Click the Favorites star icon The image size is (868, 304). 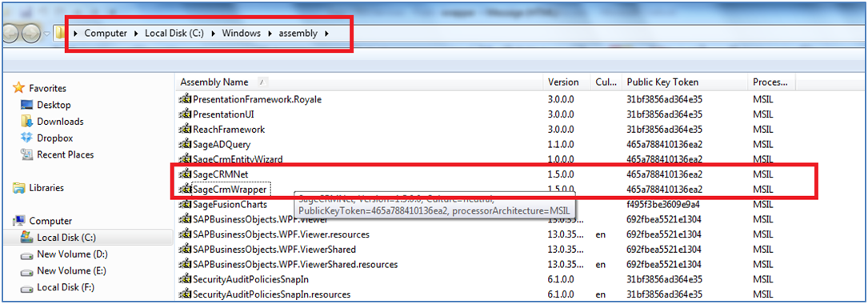[19, 87]
